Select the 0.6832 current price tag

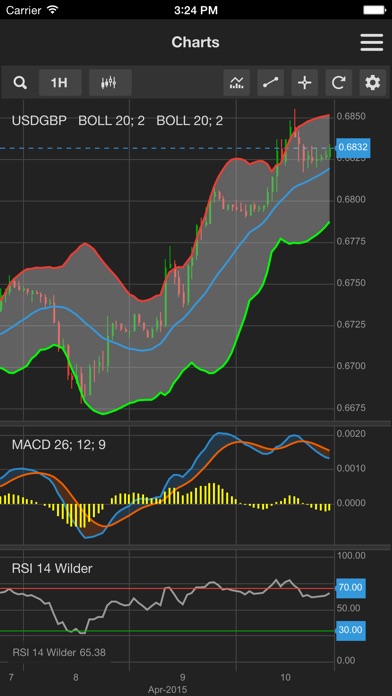coord(352,147)
